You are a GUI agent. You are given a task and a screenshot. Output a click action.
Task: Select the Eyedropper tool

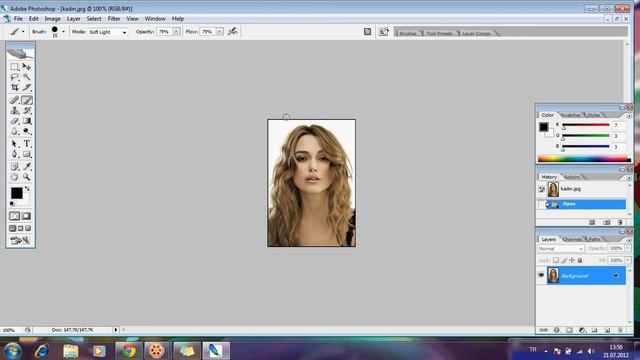pyautogui.click(x=27, y=167)
